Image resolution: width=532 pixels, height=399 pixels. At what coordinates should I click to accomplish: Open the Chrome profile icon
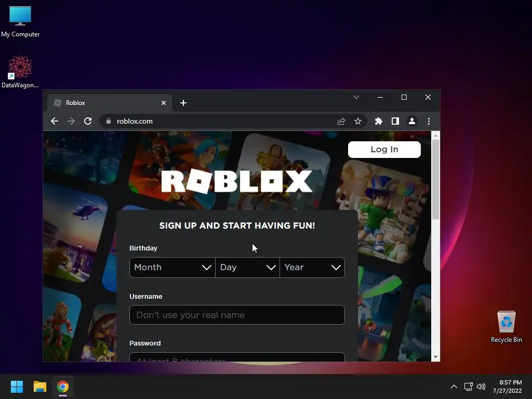point(412,121)
